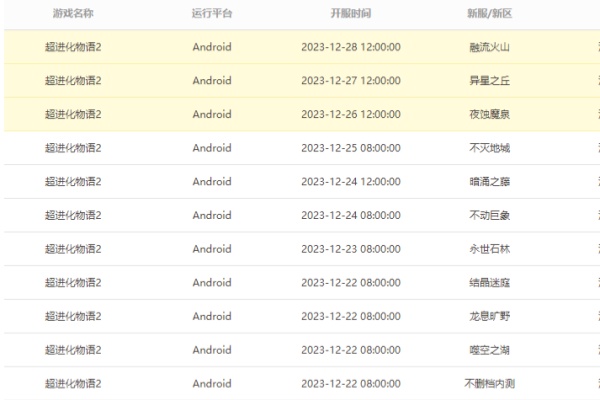Image resolution: width=600 pixels, height=400 pixels.
Task: Click the 开服时间 column header
Action: (351, 13)
